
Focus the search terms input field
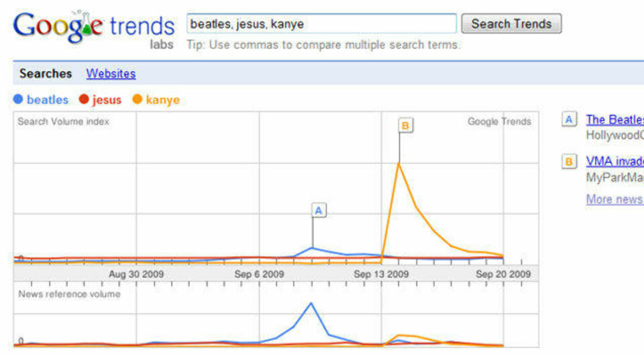click(x=321, y=24)
